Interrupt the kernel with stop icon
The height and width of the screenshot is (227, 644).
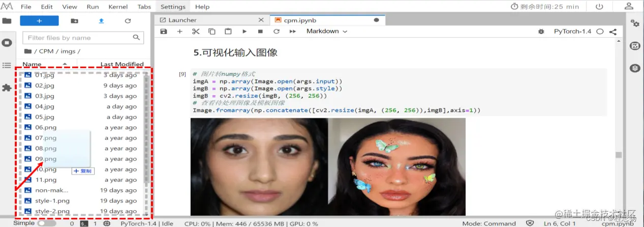pyautogui.click(x=260, y=31)
